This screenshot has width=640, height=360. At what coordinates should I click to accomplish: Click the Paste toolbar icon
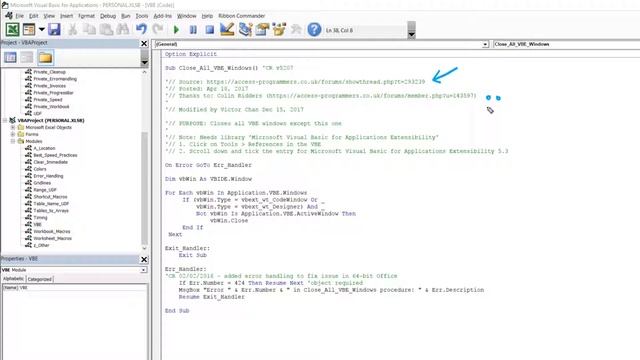[x=106, y=29]
